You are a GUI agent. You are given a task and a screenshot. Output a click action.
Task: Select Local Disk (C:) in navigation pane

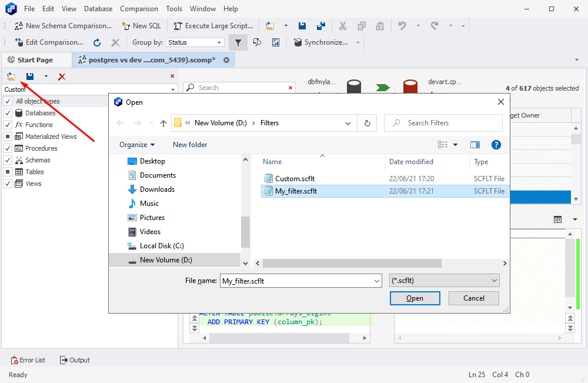(x=162, y=246)
